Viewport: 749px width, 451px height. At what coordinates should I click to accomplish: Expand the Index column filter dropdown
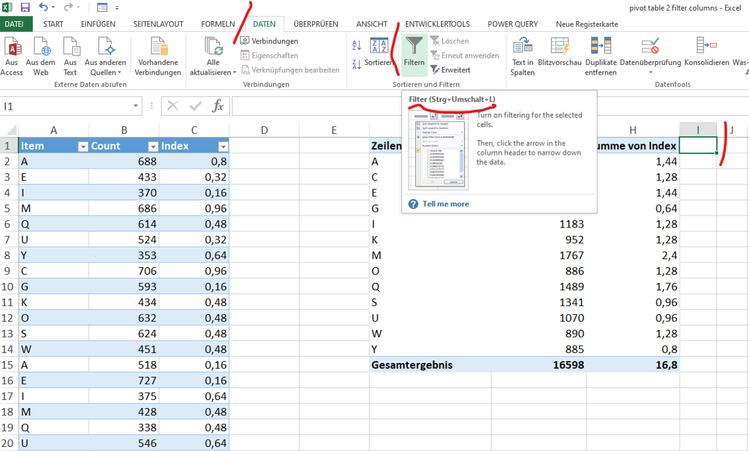(223, 146)
